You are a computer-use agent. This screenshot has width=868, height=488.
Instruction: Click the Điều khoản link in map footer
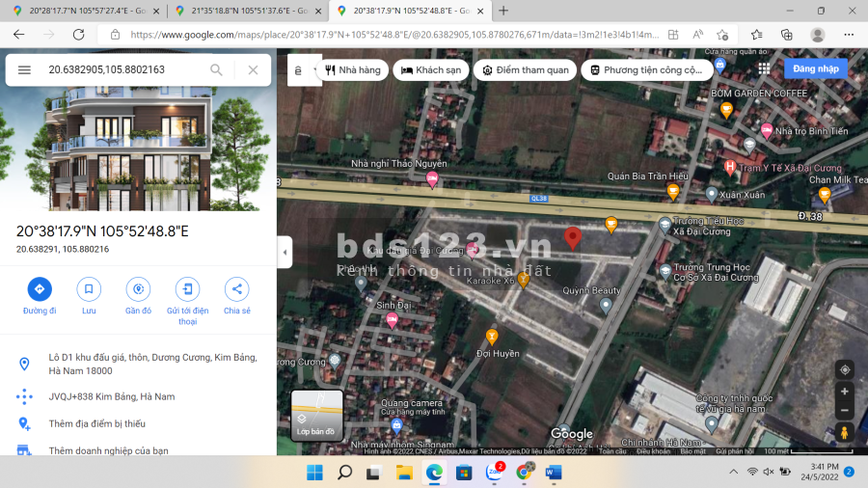click(x=653, y=451)
